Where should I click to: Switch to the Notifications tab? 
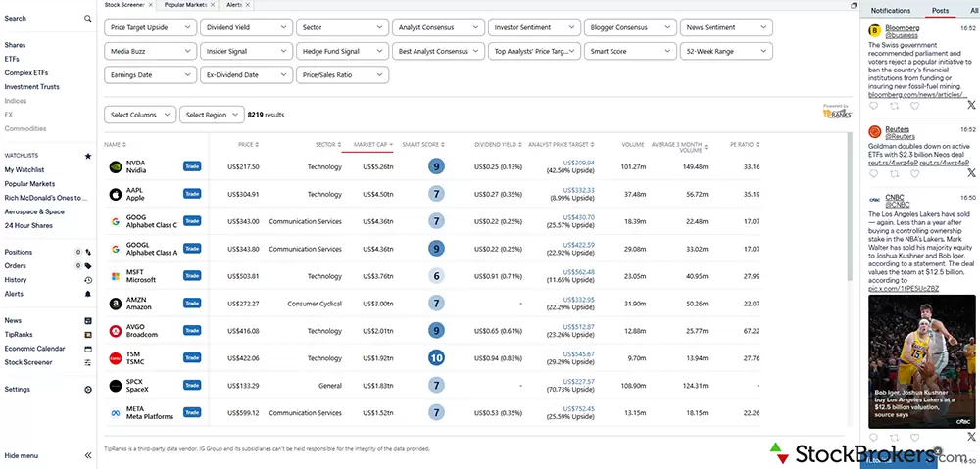[x=891, y=11]
